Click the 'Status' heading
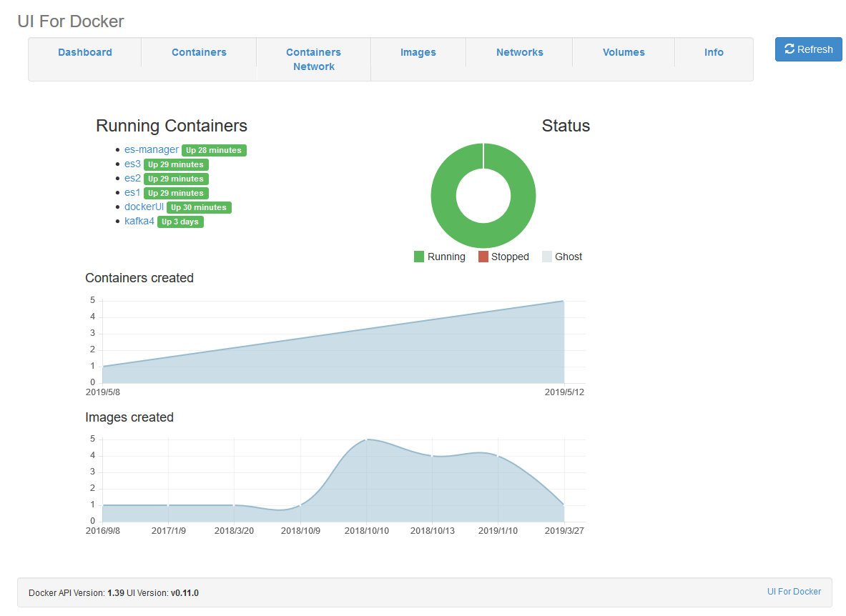846x616 pixels. pos(566,126)
